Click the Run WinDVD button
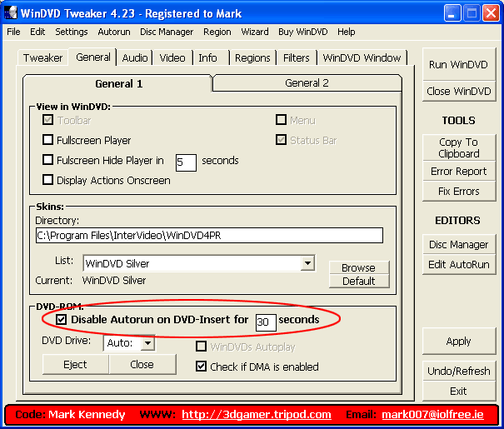This screenshot has height=429, width=504. (458, 65)
